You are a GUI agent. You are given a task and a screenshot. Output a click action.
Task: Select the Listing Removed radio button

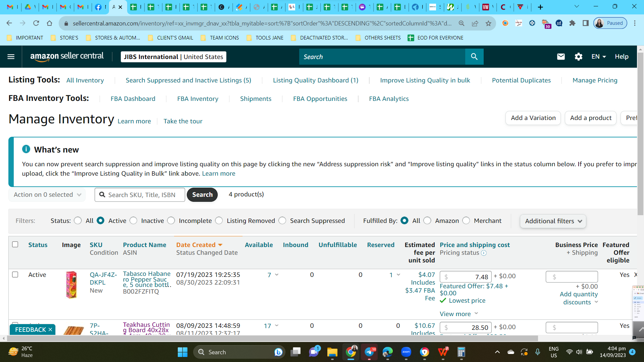point(219,221)
